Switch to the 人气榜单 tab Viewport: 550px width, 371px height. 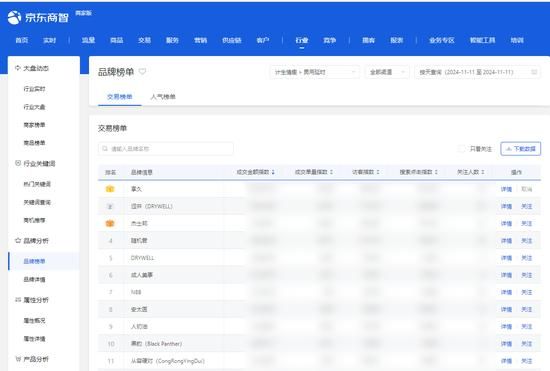pyautogui.click(x=163, y=97)
